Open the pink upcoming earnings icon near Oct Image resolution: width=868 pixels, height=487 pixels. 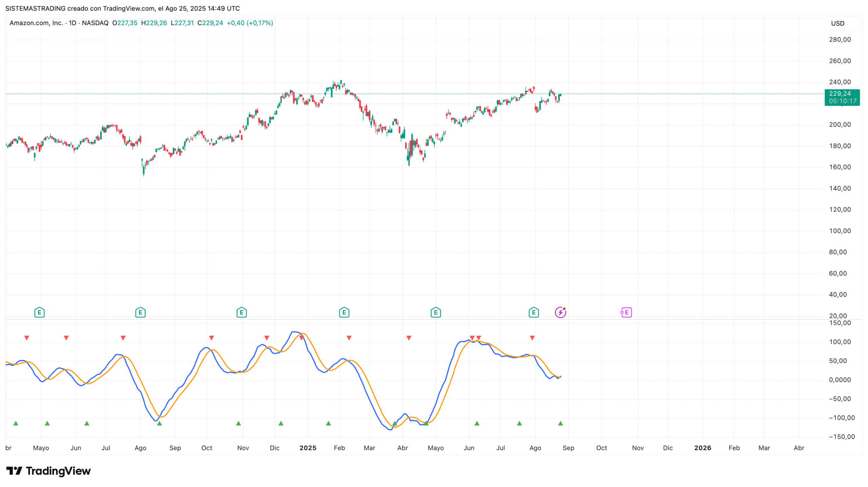pos(626,312)
